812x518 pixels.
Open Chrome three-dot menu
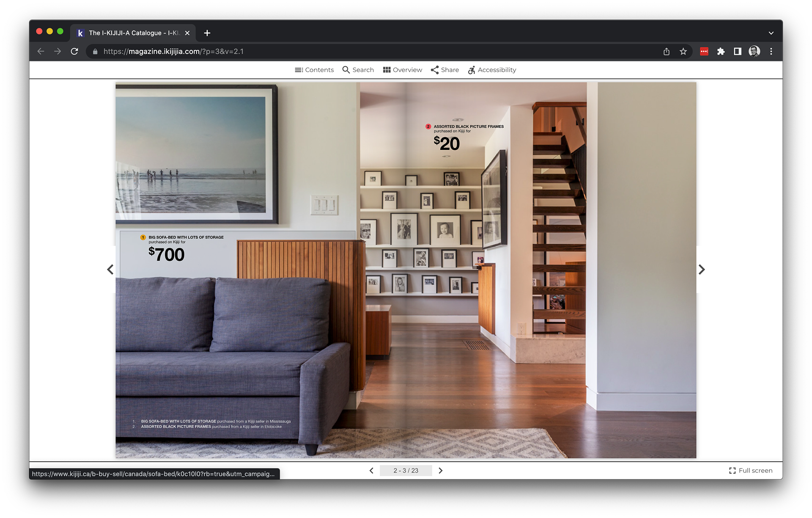tap(771, 52)
